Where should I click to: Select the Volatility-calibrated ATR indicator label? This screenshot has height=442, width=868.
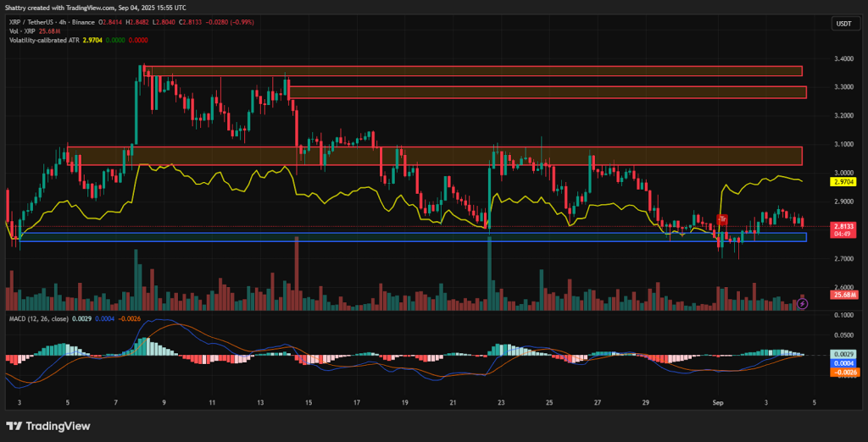point(46,39)
